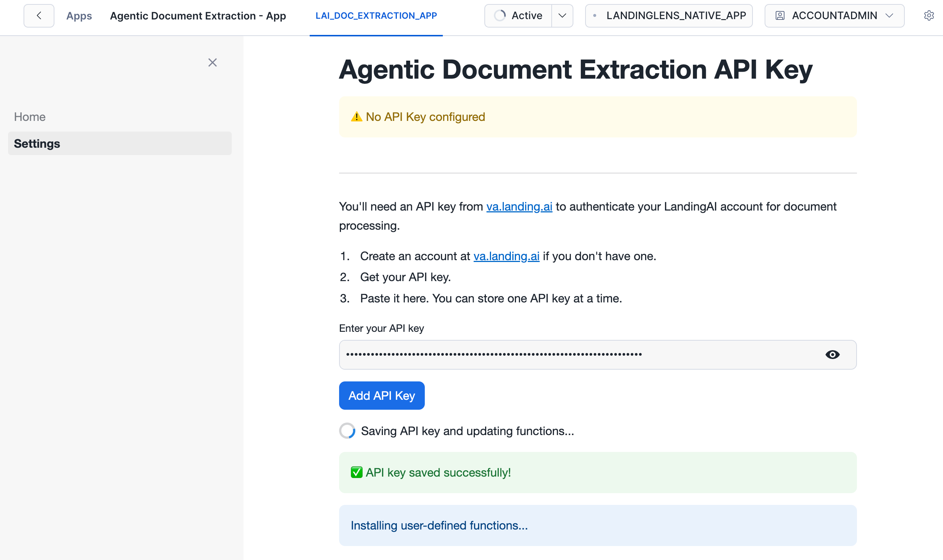Screen dimensions: 943x560
Task: Click the Agentic Document Extraction - App breadcrumb
Action: [198, 15]
